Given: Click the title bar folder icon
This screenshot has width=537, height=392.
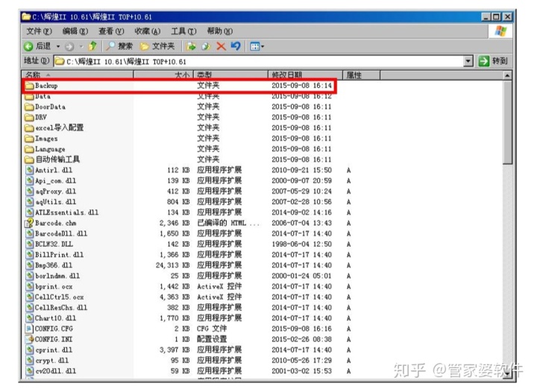Looking at the screenshot, I should (26, 16).
